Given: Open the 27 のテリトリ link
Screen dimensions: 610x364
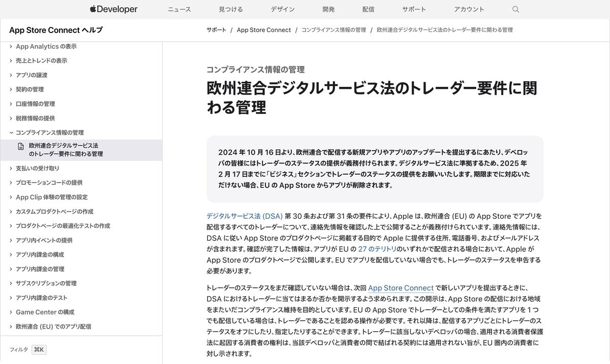Looking at the screenshot, I should [x=377, y=249].
